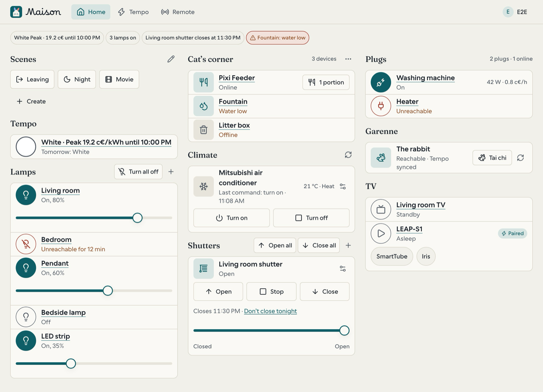Viewport: 543px width, 392px height.
Task: Toggle the Pendant lamp bulb
Action: (x=26, y=268)
